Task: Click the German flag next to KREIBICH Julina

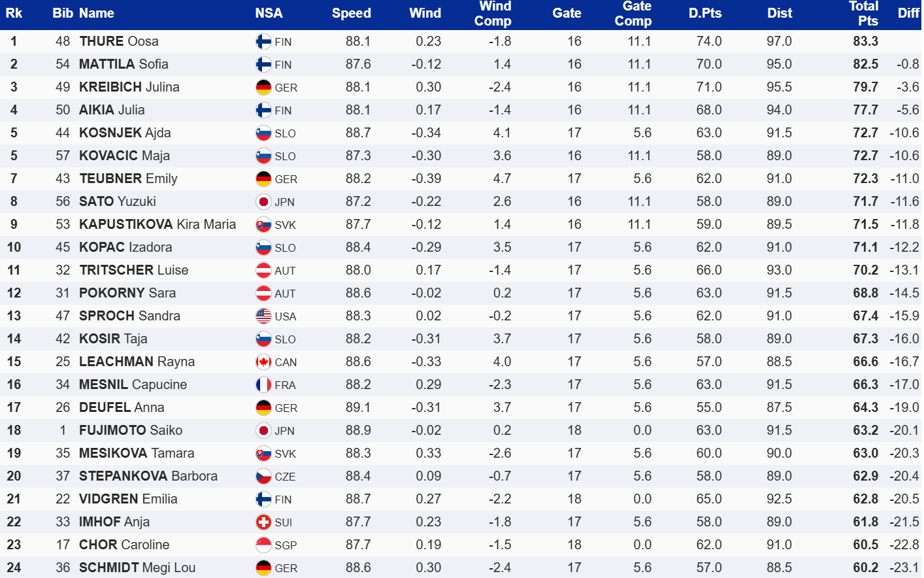Action: coord(263,88)
